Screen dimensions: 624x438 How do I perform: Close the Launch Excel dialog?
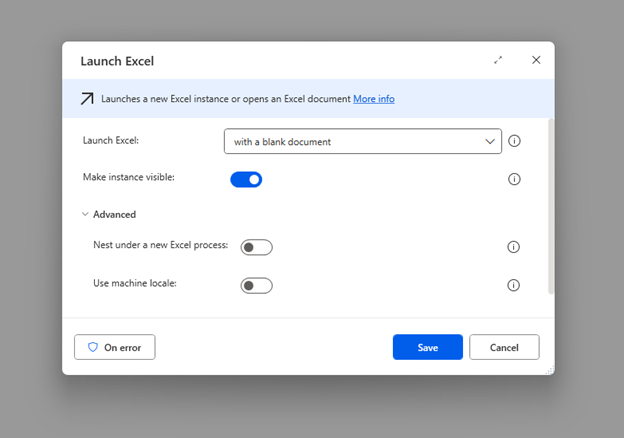536,60
